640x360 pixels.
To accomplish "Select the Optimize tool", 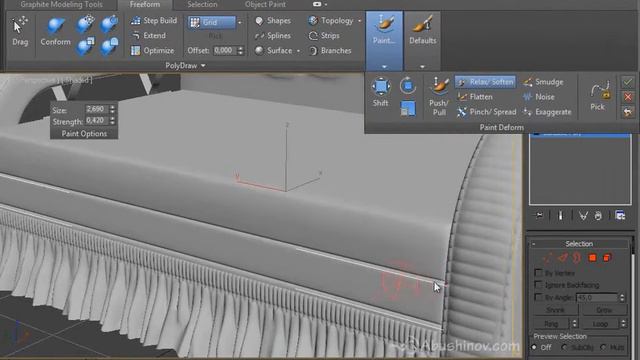I will point(152,51).
